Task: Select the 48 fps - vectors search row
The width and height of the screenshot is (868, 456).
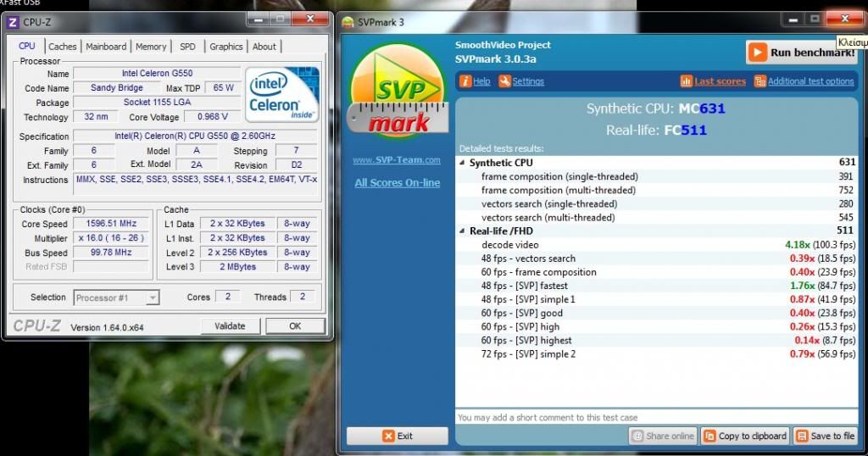Action: [x=657, y=259]
